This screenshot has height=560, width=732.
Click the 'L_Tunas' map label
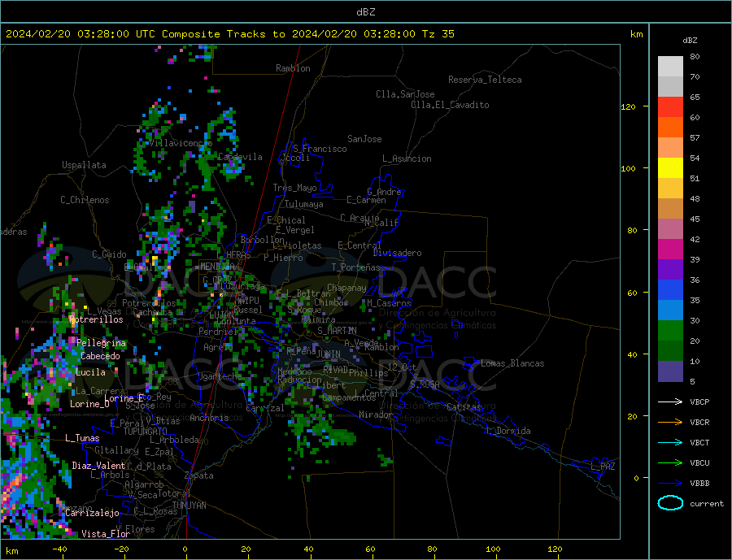tap(82, 438)
